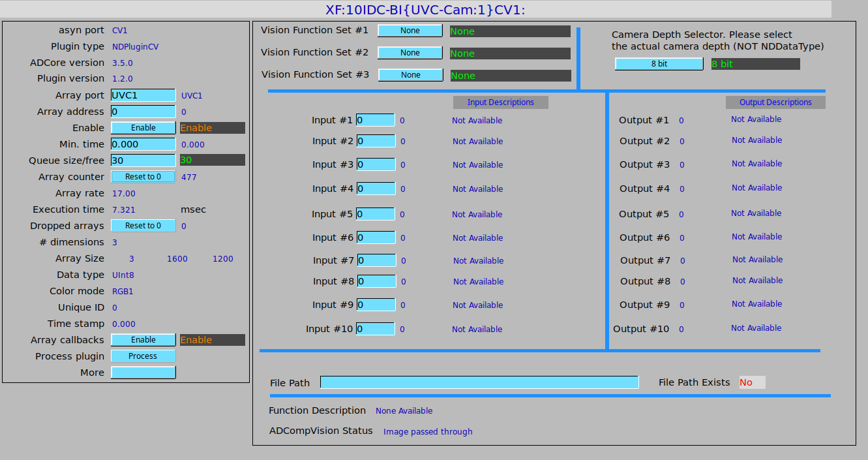868x460 pixels.
Task: Open Input Descriptions panel button
Action: [x=501, y=102]
